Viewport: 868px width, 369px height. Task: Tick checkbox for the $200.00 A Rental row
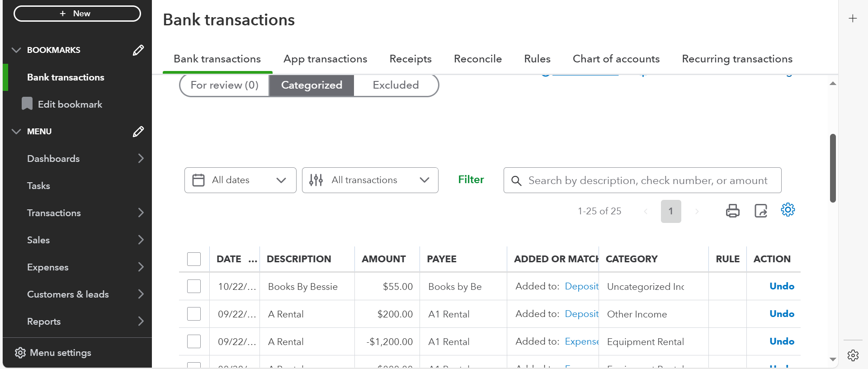(x=194, y=314)
